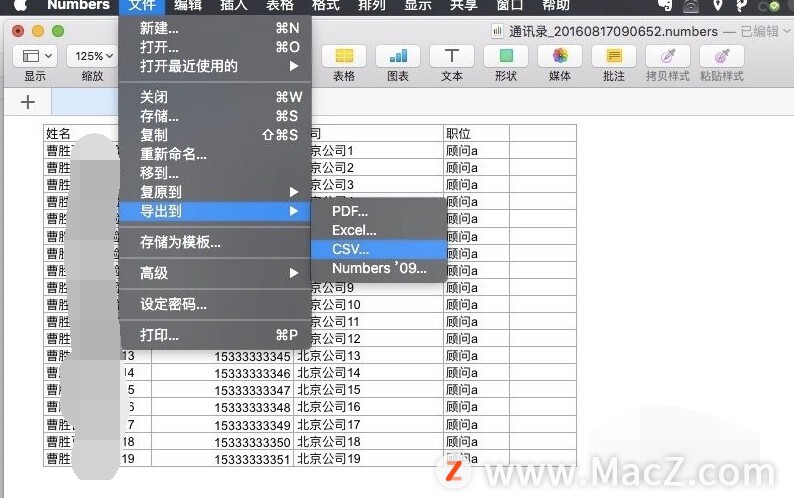This screenshot has height=498, width=794.
Task: Open the 窗口 menu
Action: (x=509, y=5)
